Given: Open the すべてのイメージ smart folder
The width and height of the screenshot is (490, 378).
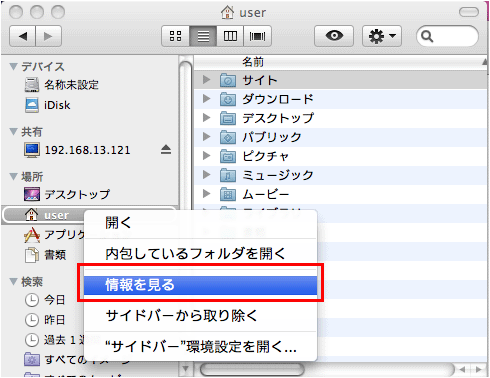Looking at the screenshot, I should [54, 359].
